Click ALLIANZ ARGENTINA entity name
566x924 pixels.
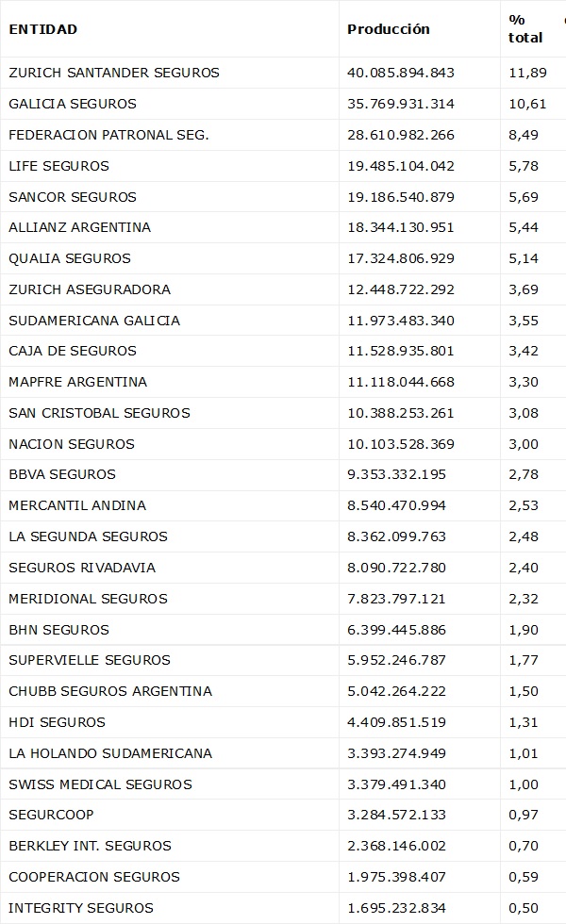79,227
